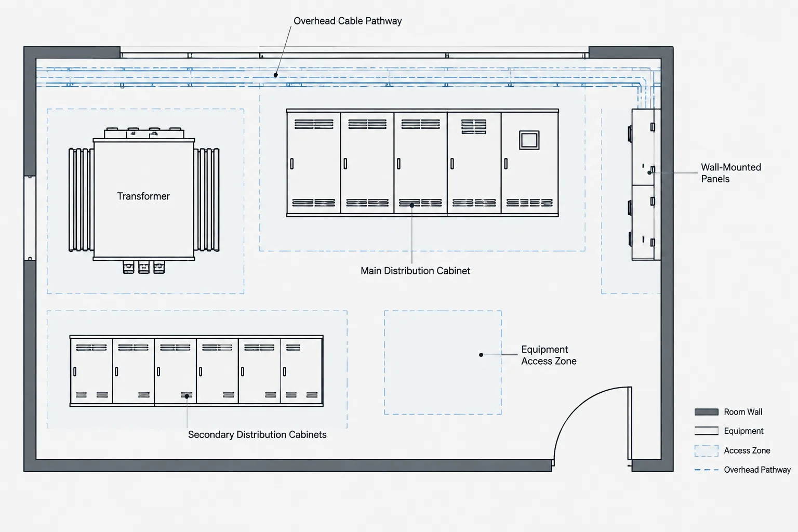Click the transformer's top bushings

click(144, 133)
